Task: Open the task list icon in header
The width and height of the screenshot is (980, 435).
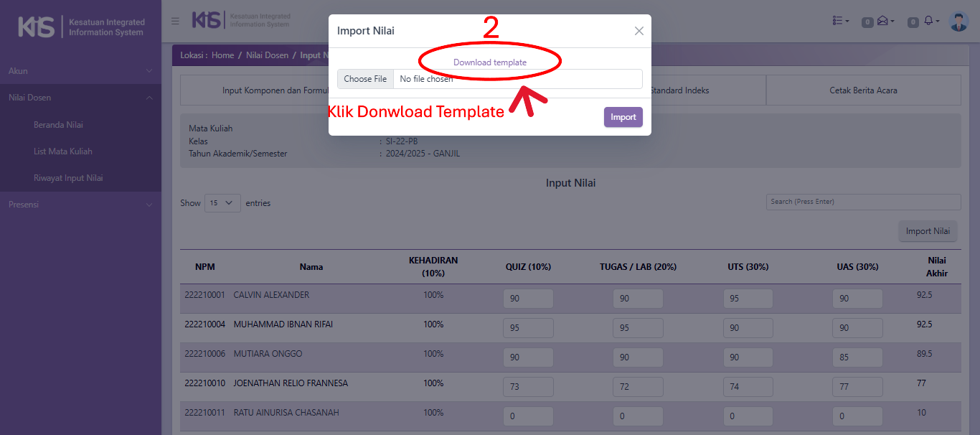Action: tap(840, 22)
